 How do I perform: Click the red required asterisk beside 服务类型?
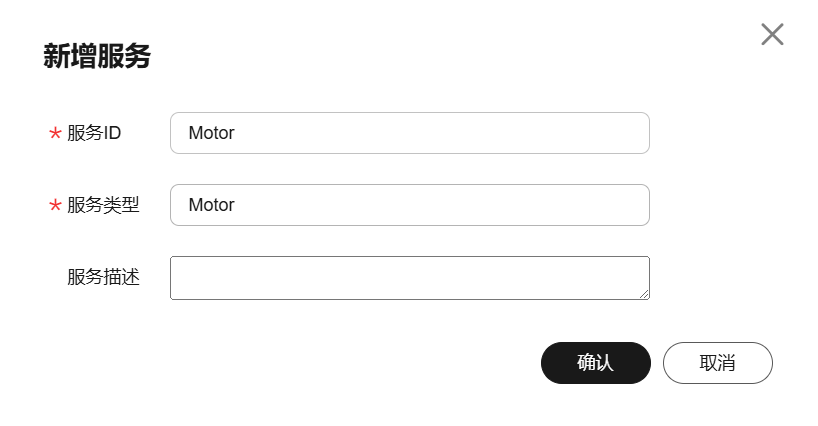coord(55,205)
